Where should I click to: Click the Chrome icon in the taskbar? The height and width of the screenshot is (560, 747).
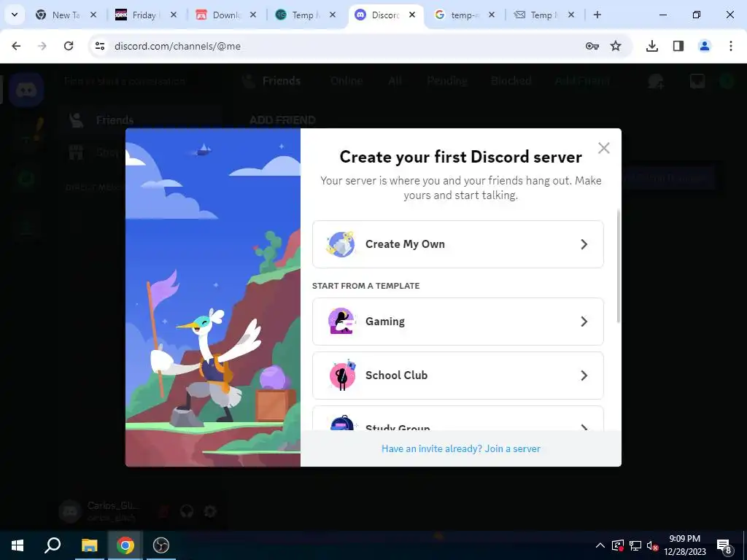point(125,545)
